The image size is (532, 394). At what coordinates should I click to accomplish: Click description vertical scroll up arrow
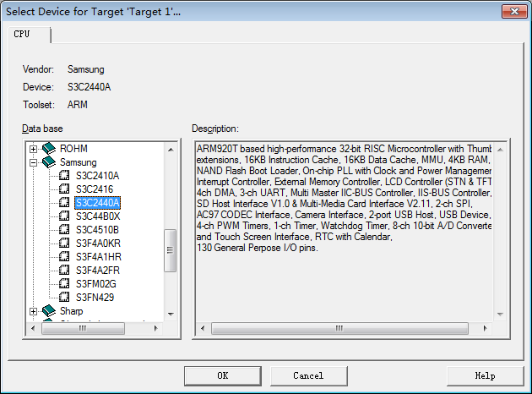coord(500,150)
